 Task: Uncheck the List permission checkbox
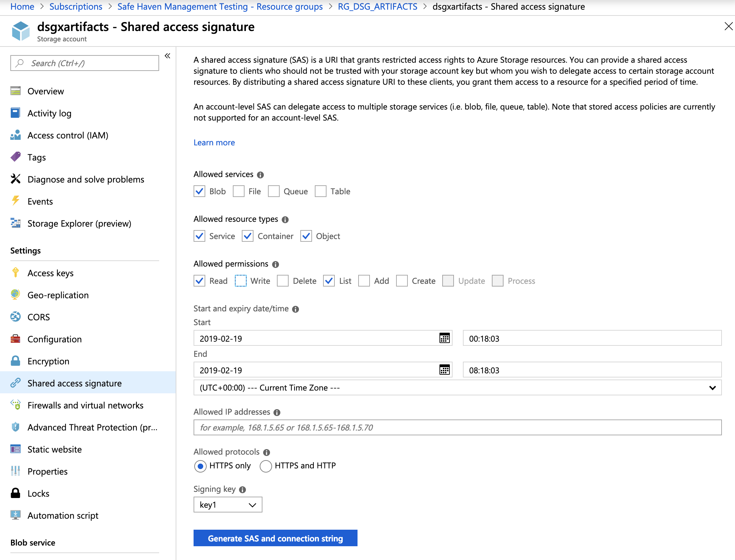tap(329, 281)
